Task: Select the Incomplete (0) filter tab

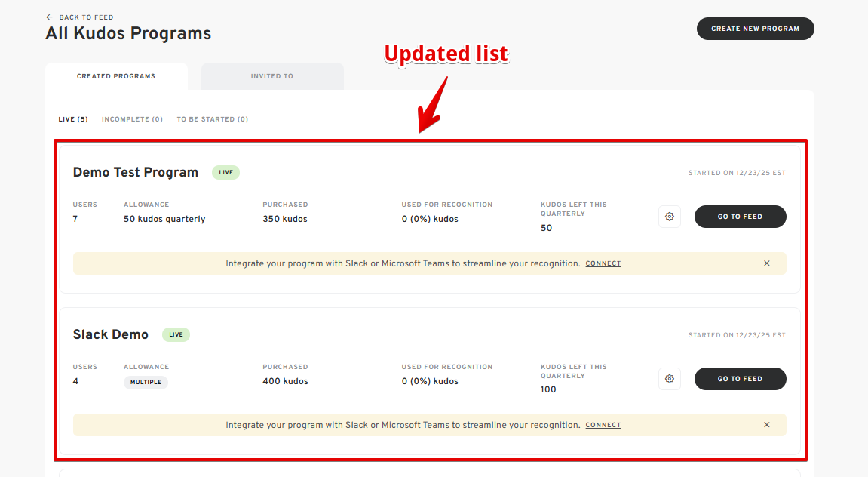Action: (132, 119)
